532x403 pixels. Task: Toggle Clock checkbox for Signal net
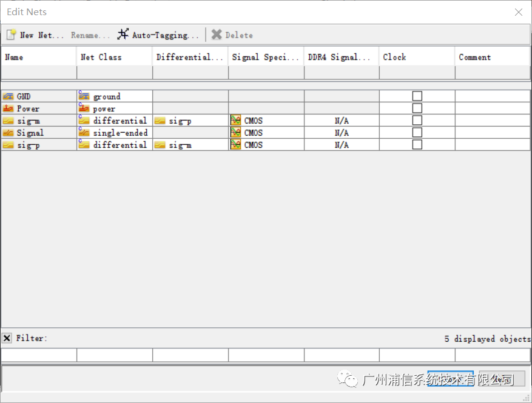[x=417, y=132]
